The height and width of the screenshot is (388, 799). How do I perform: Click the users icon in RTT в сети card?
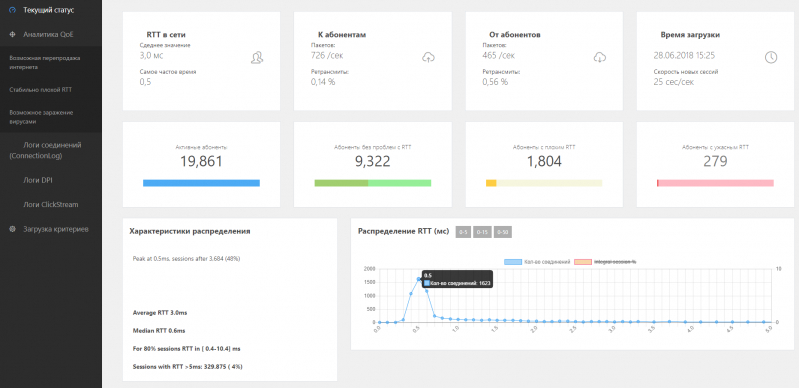[257, 58]
